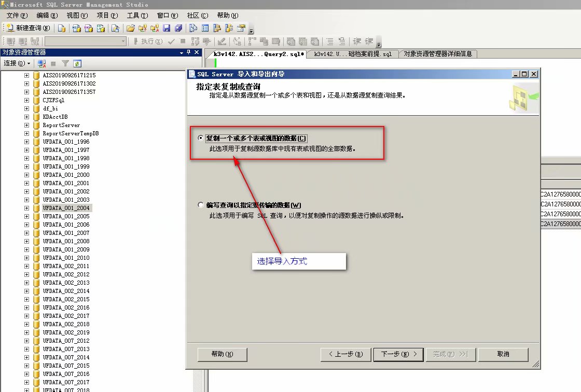The height and width of the screenshot is (392, 581).
Task: Click the 取消 button in wizard
Action: 503,354
